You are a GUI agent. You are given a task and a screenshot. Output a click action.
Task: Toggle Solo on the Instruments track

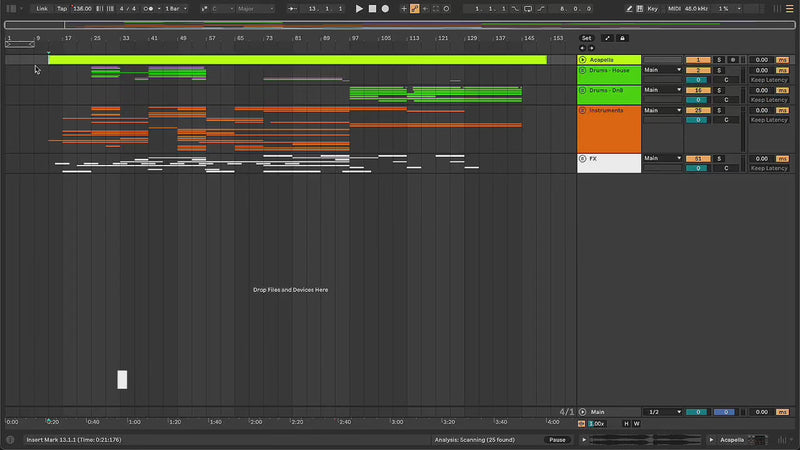click(718, 110)
